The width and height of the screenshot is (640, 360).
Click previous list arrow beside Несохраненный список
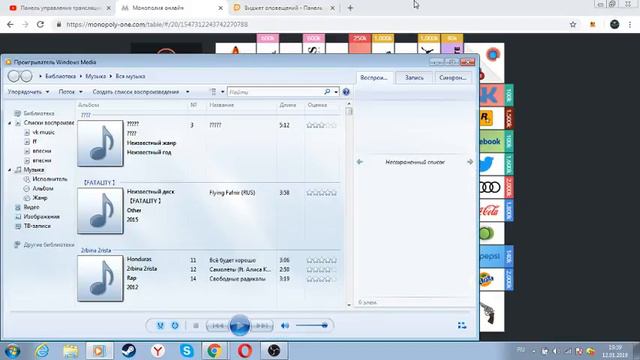click(360, 162)
